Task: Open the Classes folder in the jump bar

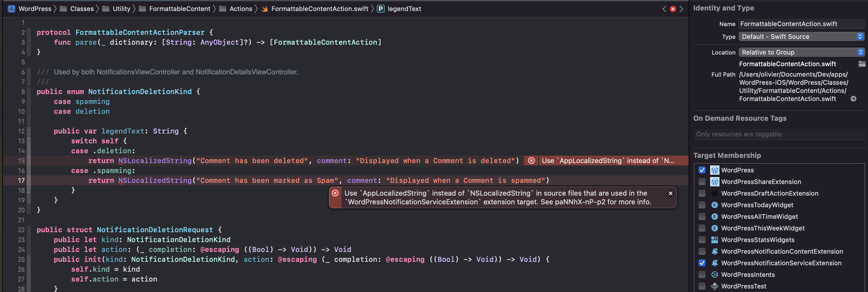Action: pos(77,9)
